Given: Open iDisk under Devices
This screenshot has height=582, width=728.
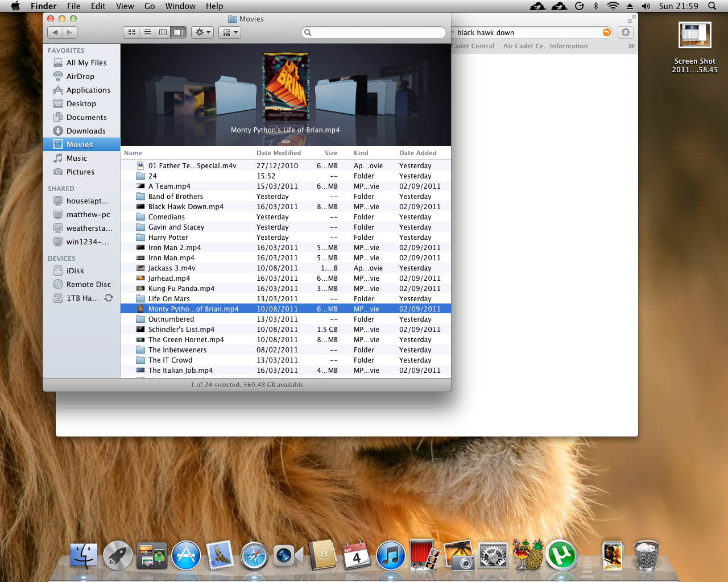Looking at the screenshot, I should click(81, 271).
